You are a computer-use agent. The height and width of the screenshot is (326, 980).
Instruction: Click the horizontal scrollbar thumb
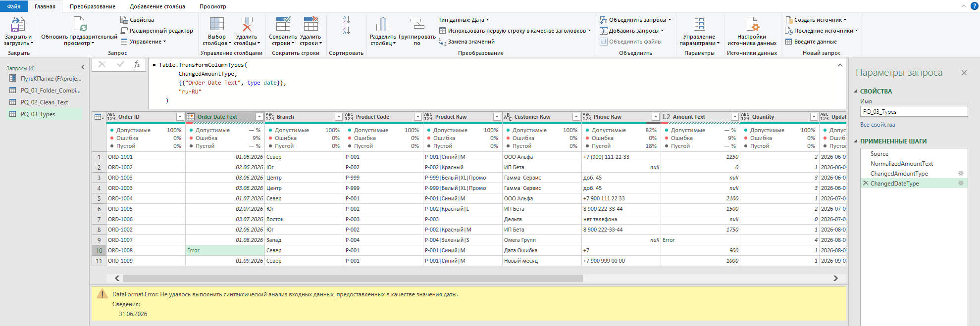353,278
